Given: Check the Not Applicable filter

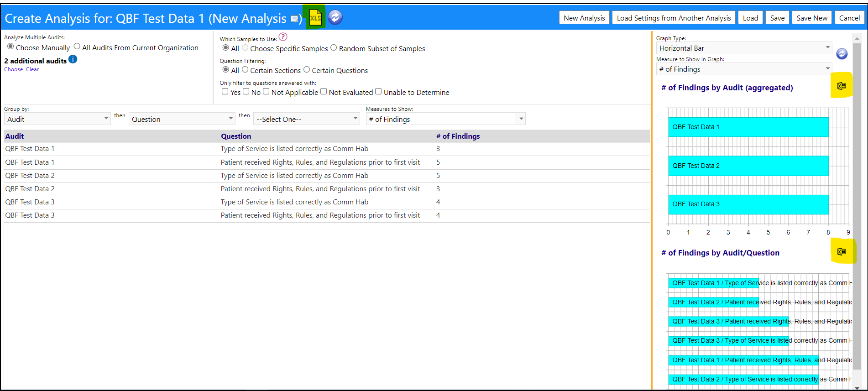Looking at the screenshot, I should click(266, 91).
